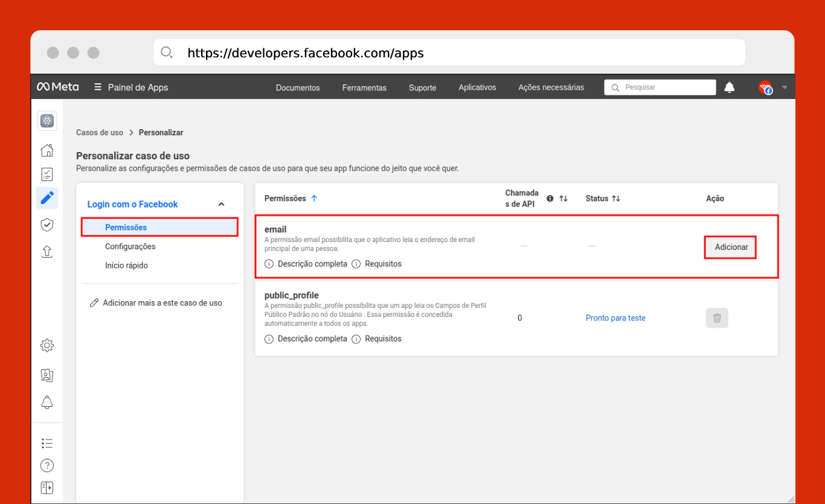825x504 pixels.
Task: Open the Documentos menu
Action: [x=298, y=88]
